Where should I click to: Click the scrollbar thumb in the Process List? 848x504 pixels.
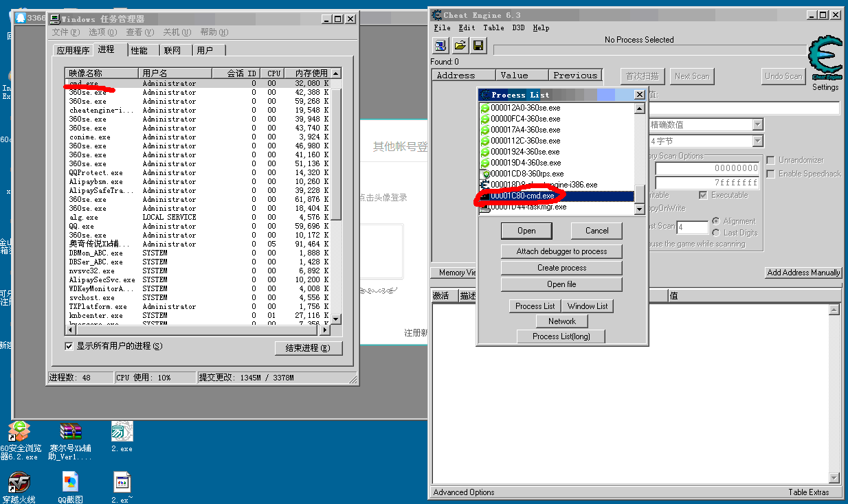[639, 193]
